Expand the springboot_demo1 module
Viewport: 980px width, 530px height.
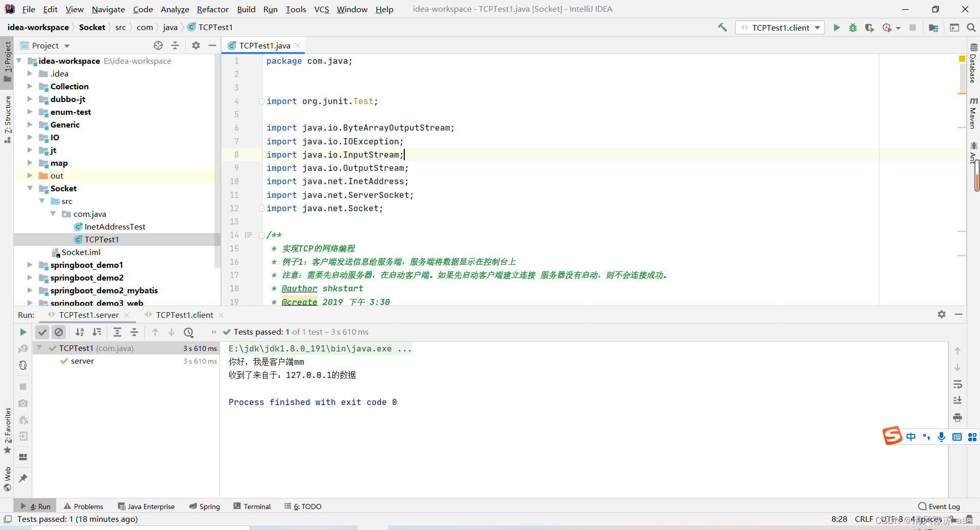coord(30,265)
